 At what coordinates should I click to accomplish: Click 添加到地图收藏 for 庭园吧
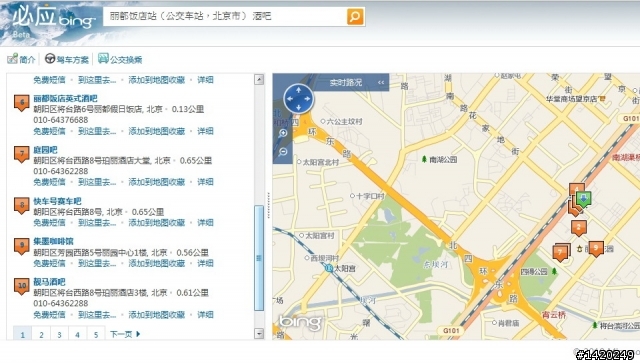coord(157,182)
